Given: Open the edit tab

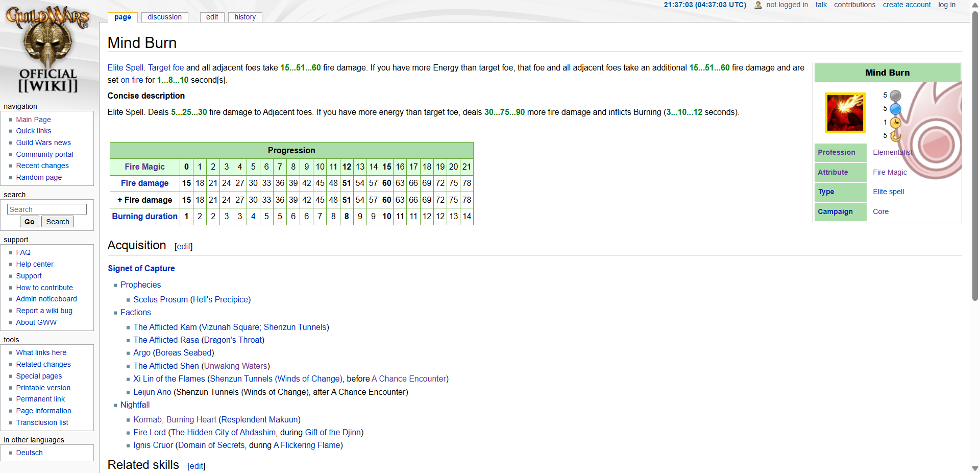Looking at the screenshot, I should (x=212, y=17).
